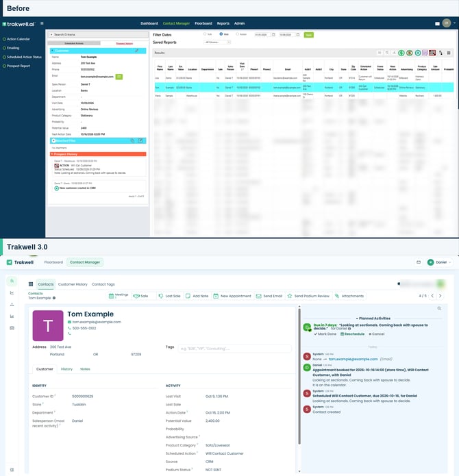Expand the Search Criteria panel
Viewport: 459px width, 476px height.
click(x=98, y=35)
